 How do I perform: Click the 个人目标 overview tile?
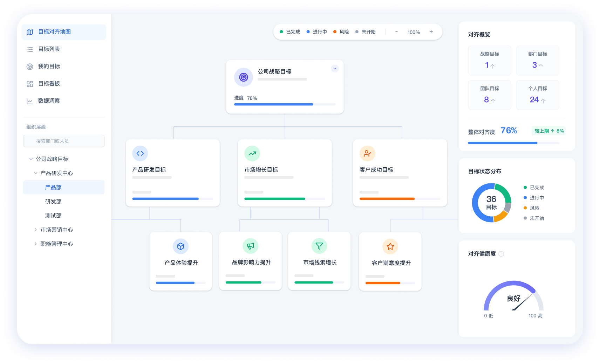click(x=538, y=95)
